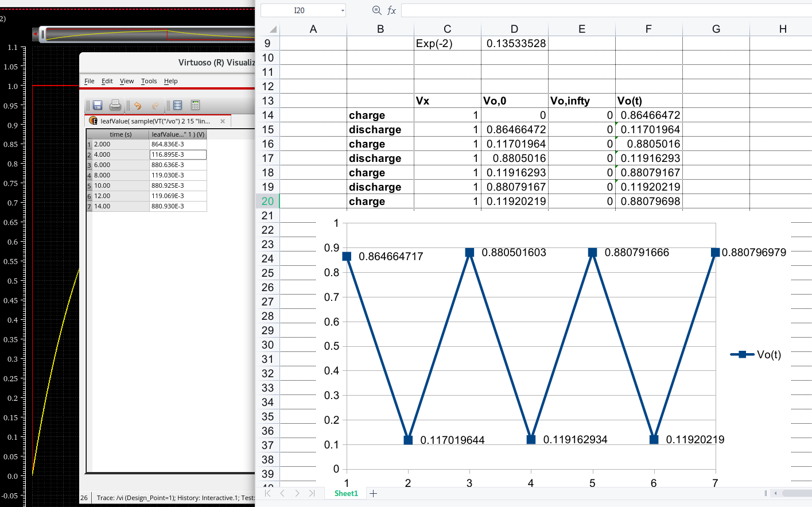812x507 pixels.
Task: Select the 116.895E-3 table cell
Action: (178, 154)
